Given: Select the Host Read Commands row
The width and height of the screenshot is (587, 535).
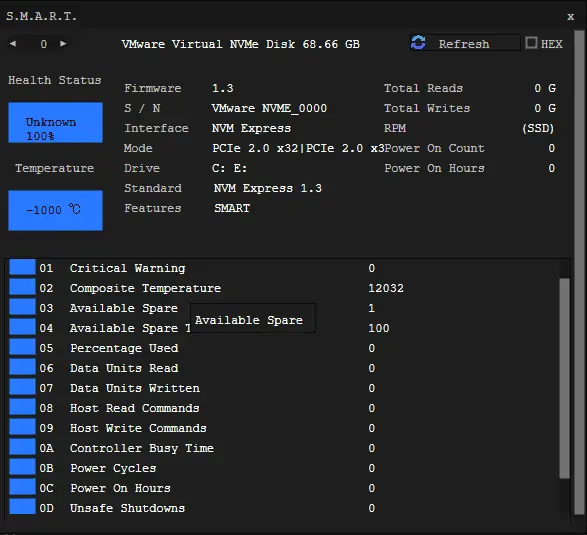Looking at the screenshot, I should (283, 408).
